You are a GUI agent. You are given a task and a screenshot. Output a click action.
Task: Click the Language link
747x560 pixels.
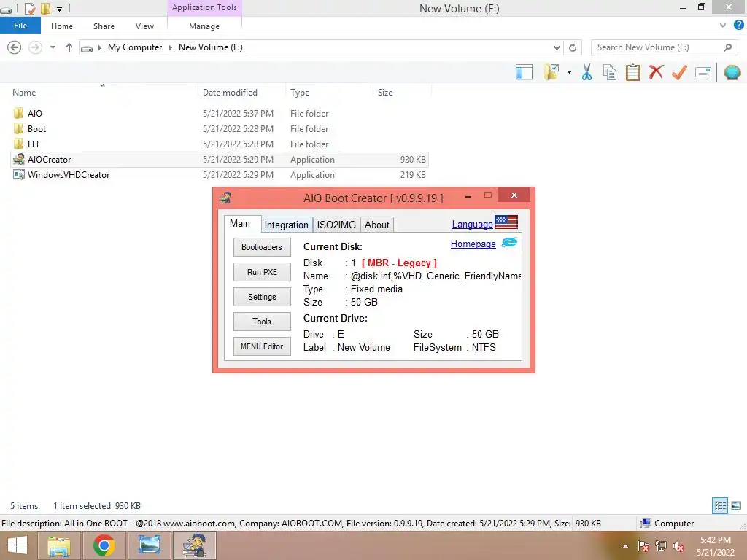[472, 225]
